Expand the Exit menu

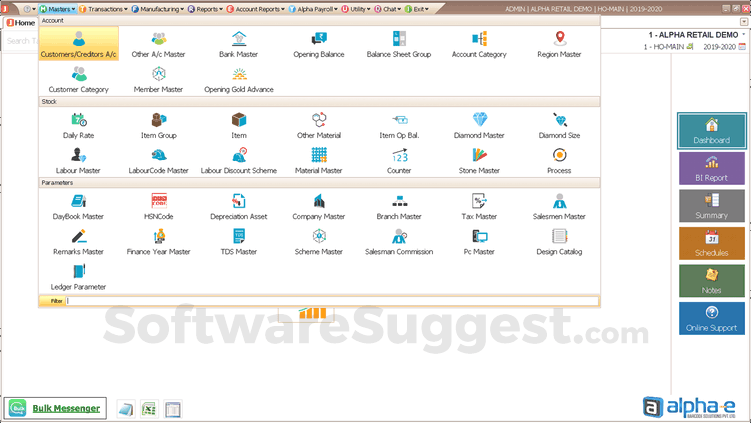417,9
